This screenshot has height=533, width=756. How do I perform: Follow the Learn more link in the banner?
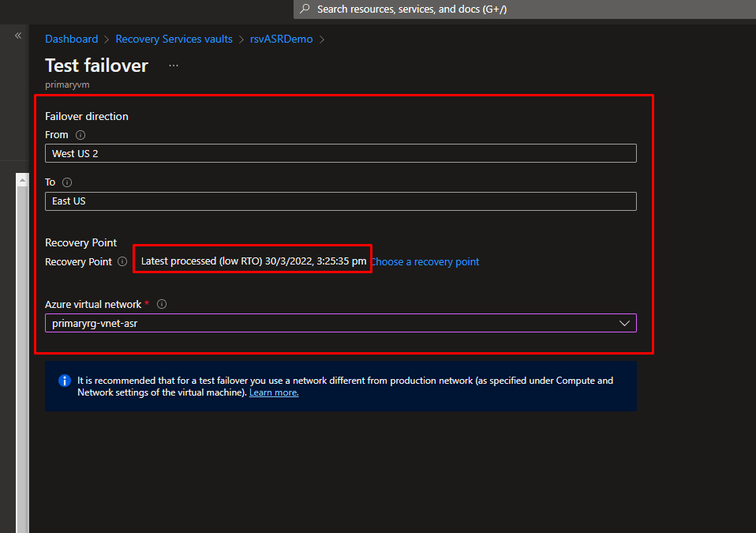(274, 392)
